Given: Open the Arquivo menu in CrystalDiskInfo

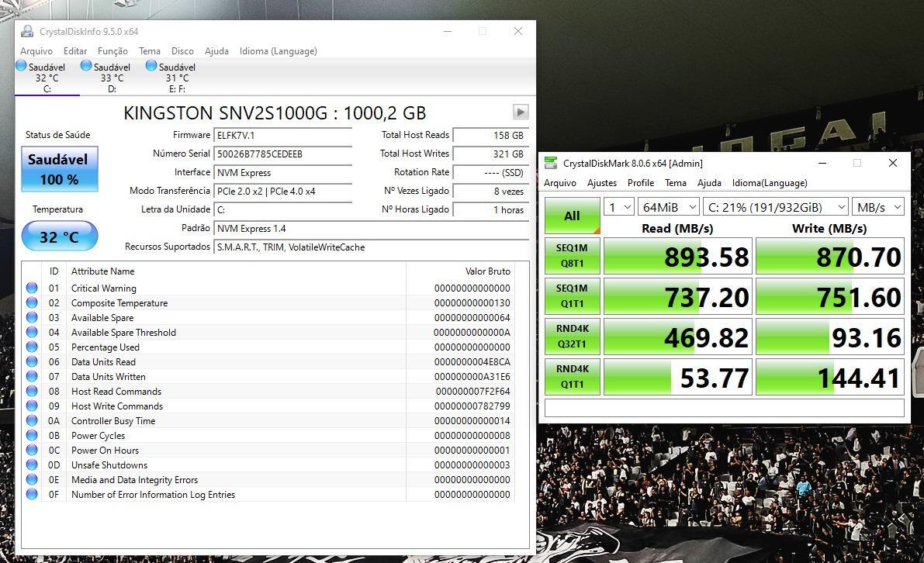Looking at the screenshot, I should [36, 51].
